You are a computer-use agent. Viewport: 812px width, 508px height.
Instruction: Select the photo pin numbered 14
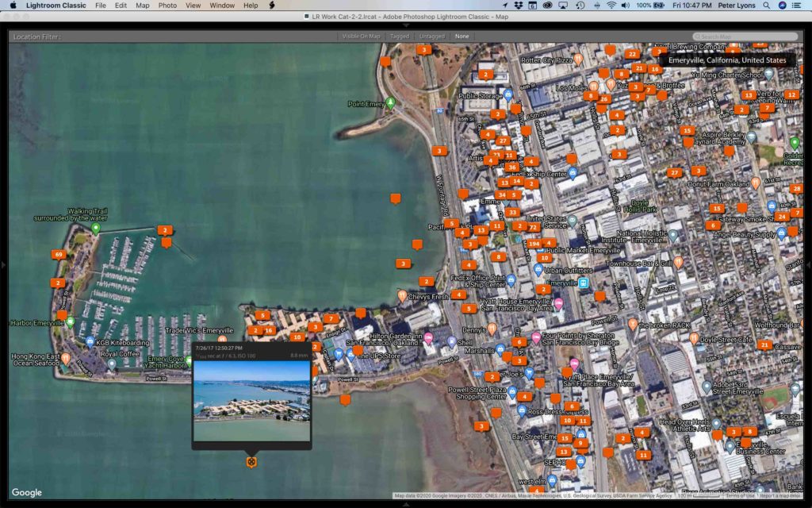tap(516, 181)
